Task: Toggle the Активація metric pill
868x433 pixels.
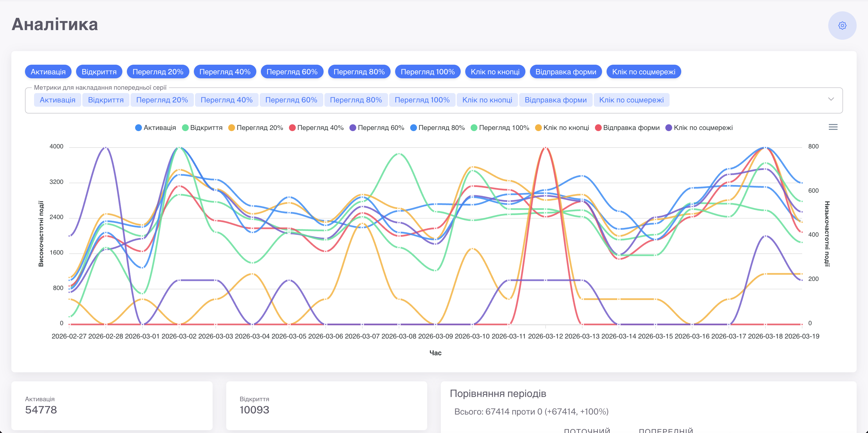Action: (48, 72)
